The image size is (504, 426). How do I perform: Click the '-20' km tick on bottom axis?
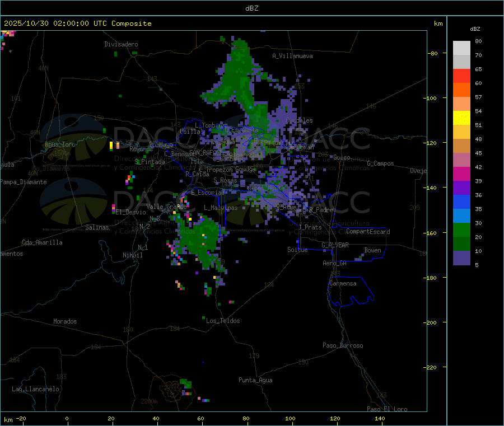tap(21, 418)
